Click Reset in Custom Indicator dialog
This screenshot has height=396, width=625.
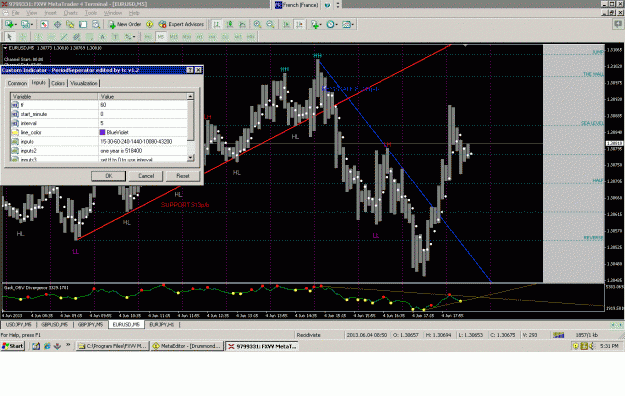[x=183, y=176]
